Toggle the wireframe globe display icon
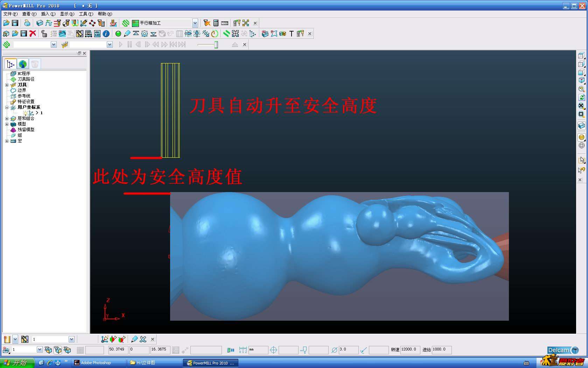This screenshot has height=368, width=588. pyautogui.click(x=581, y=145)
